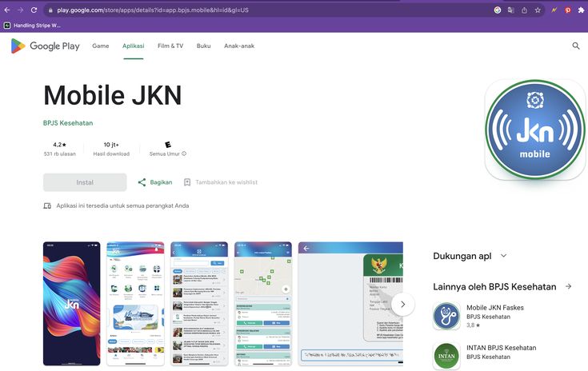588x371 pixels.
Task: Click the Mobile JKN Faskes app icon
Action: tap(446, 316)
